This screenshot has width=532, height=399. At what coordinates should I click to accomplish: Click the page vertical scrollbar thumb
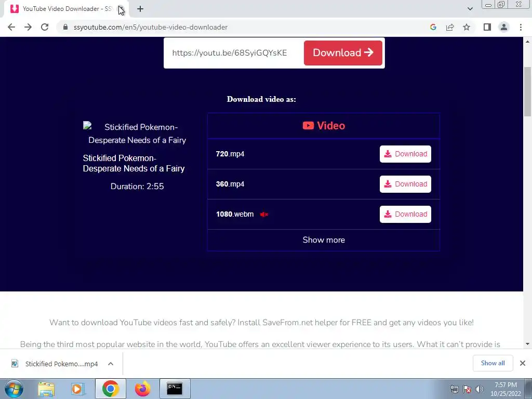[528, 91]
